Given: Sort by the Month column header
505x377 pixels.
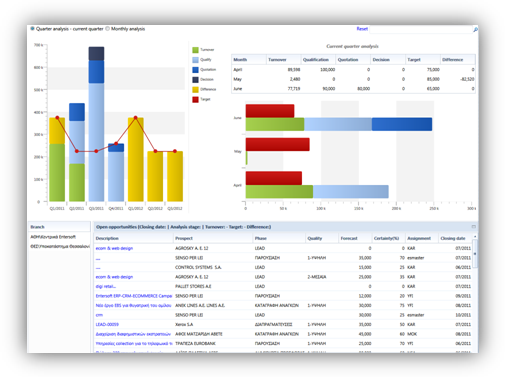Looking at the screenshot, I should (249, 60).
